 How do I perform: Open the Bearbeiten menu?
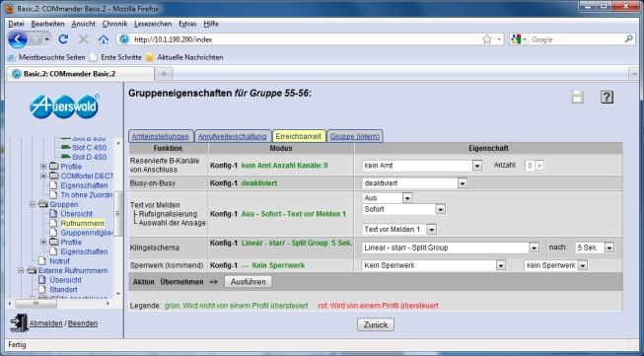pos(47,24)
